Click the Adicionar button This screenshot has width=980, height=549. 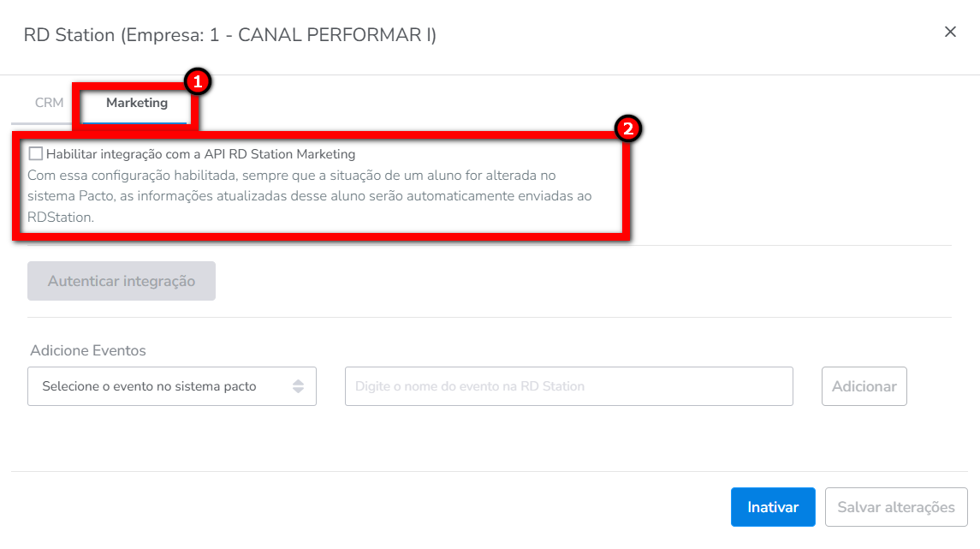click(864, 386)
